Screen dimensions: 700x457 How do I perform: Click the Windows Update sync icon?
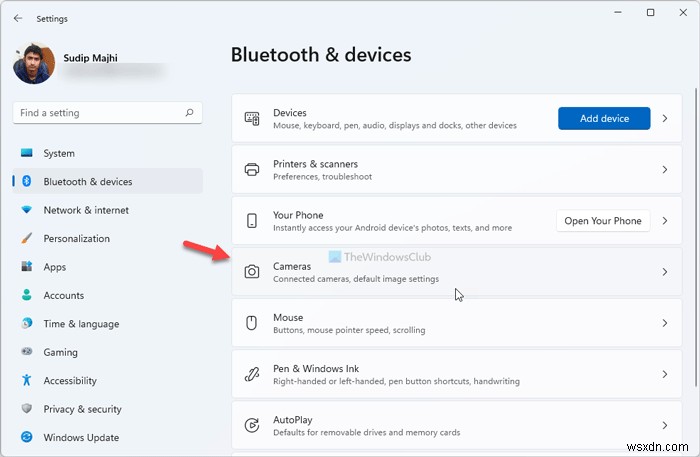(x=27, y=437)
